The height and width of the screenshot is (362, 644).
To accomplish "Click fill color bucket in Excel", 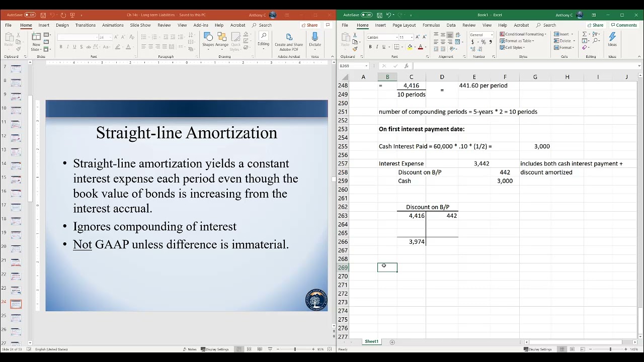I will tap(410, 47).
